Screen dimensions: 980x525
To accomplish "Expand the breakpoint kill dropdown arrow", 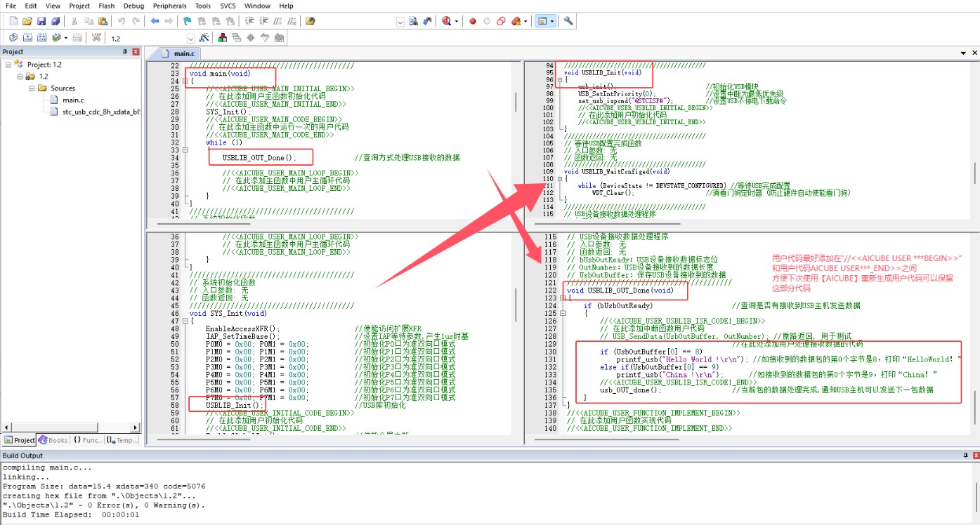I will (525, 22).
